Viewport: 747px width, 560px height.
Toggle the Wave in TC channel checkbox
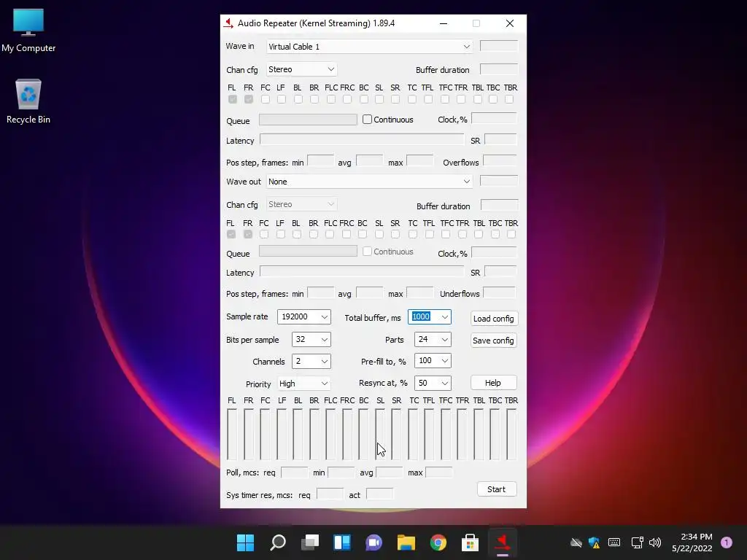pyautogui.click(x=412, y=99)
